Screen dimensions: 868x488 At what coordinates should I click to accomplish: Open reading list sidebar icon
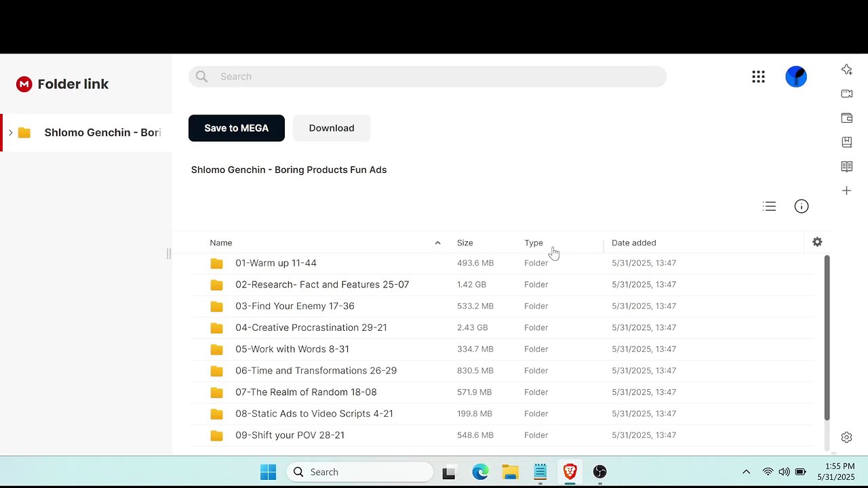tap(846, 167)
